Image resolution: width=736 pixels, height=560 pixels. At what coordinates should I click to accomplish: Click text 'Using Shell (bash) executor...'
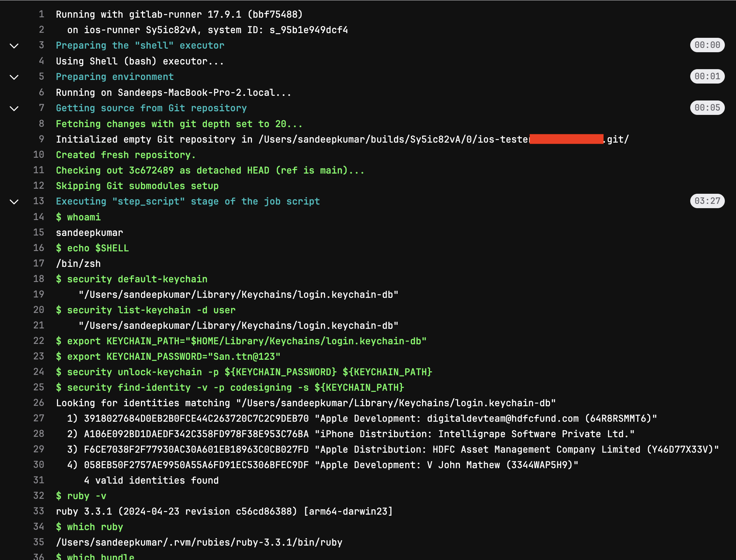click(x=140, y=61)
